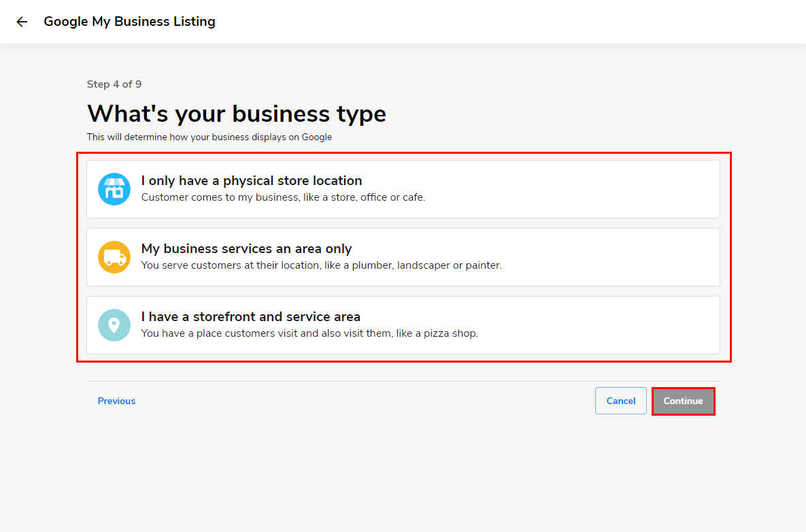Select 'I only have a physical store location'
The width and height of the screenshot is (806, 532).
[x=403, y=189]
